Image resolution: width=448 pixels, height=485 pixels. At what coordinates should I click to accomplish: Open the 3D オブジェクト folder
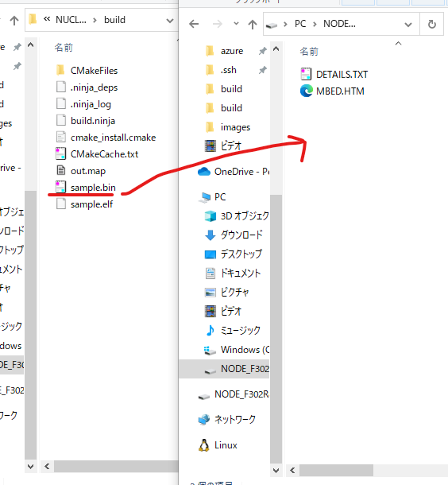pos(237,216)
